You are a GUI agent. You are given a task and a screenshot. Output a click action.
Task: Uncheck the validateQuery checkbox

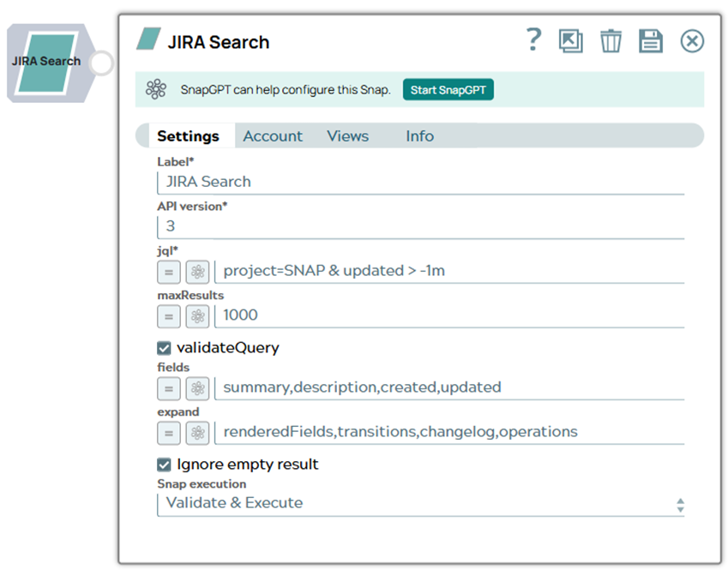(x=164, y=348)
